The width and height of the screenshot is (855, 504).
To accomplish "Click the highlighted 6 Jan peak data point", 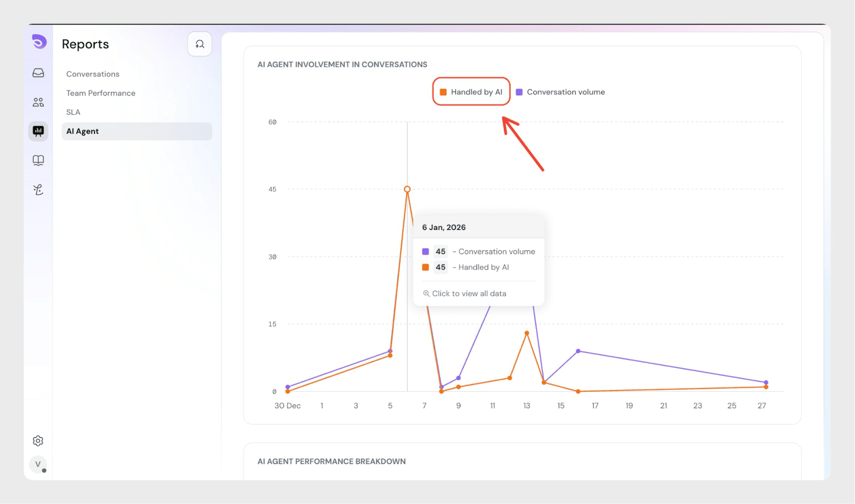I will point(407,189).
